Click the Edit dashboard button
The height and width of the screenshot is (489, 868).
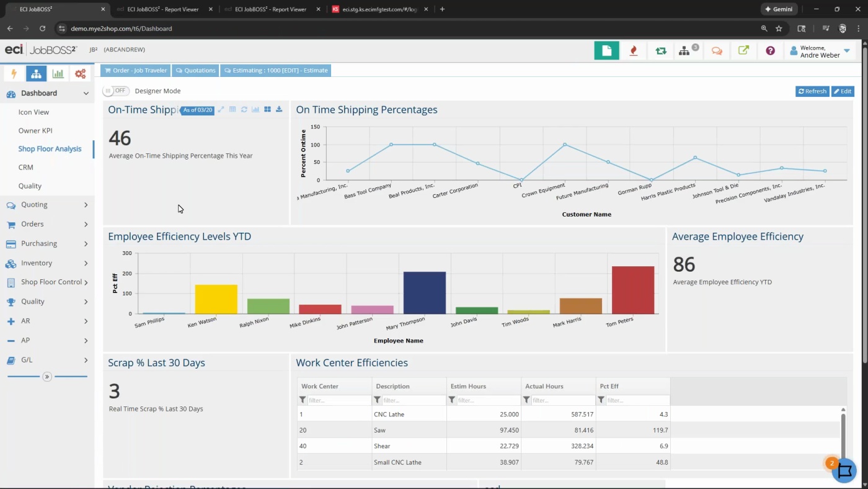(x=842, y=91)
